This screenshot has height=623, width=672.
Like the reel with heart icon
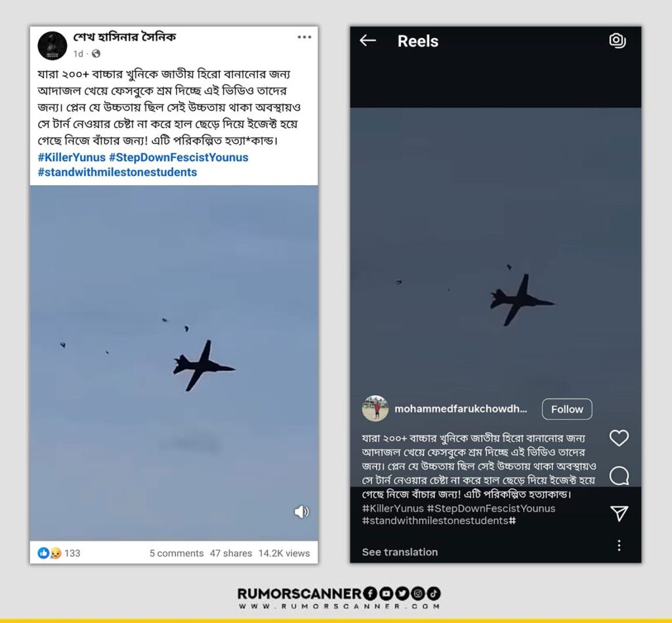pyautogui.click(x=619, y=438)
